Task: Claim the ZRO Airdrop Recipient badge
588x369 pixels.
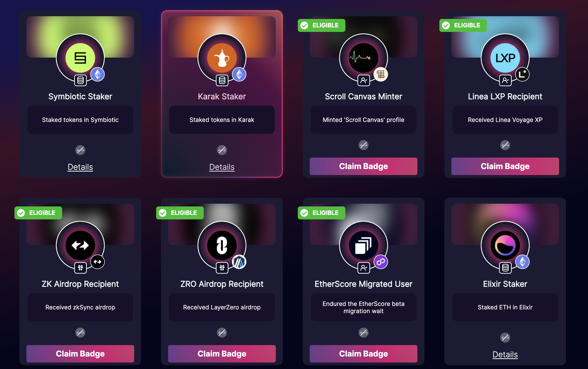Action: tap(222, 354)
